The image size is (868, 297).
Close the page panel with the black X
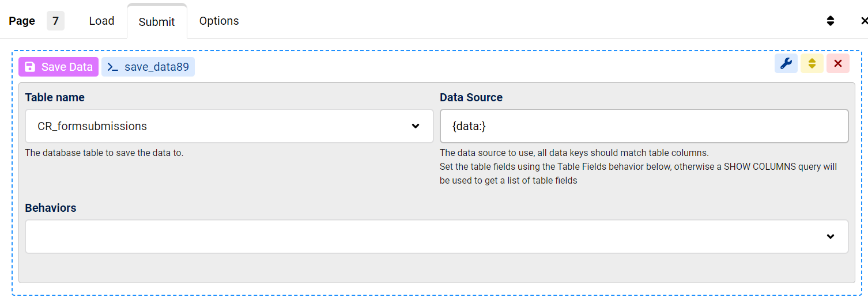[863, 21]
